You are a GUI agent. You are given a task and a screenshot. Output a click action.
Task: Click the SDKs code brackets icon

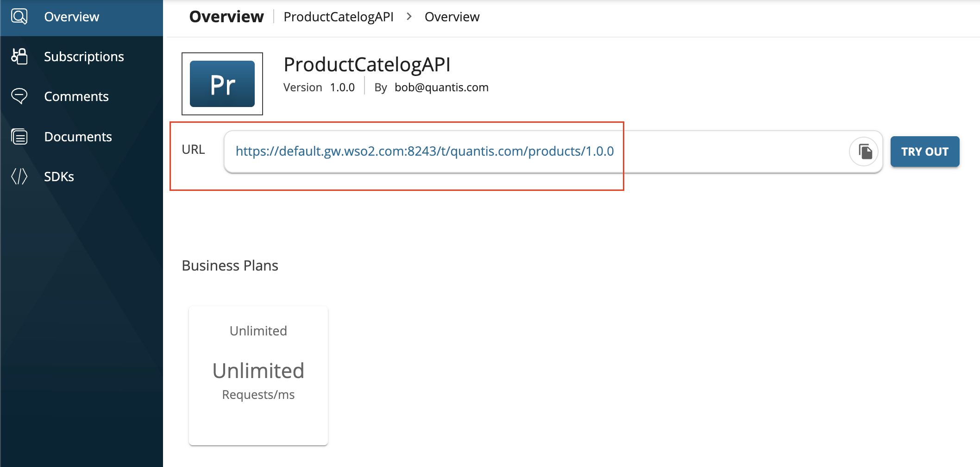pyautogui.click(x=19, y=177)
